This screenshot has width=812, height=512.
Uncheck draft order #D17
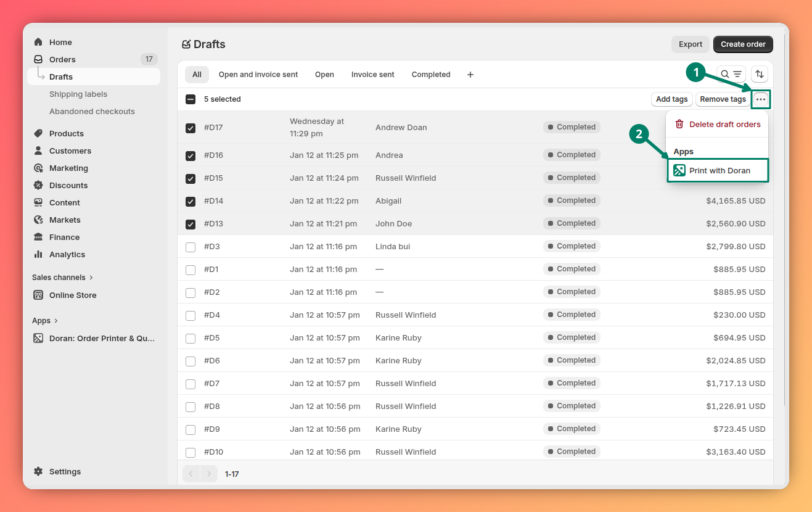[x=191, y=128]
